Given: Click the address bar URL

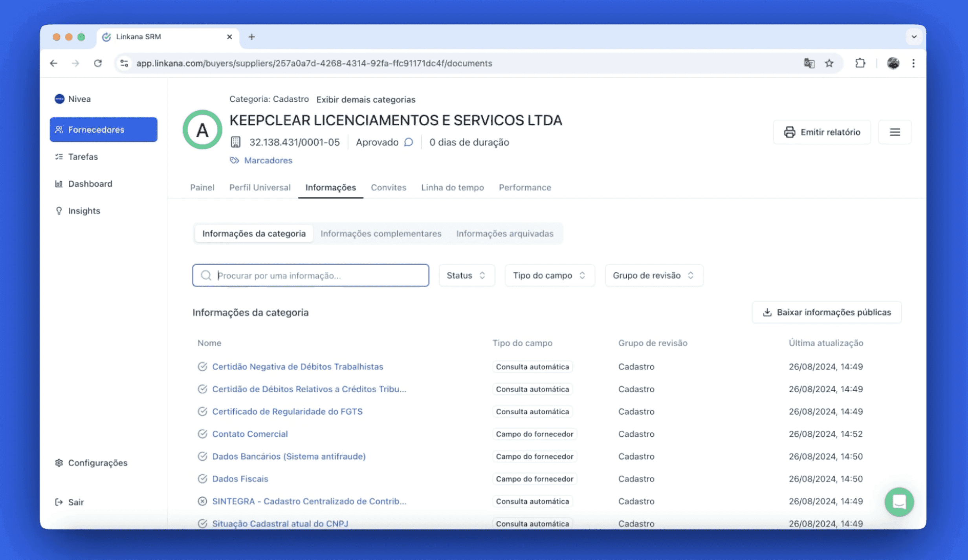Looking at the screenshot, I should [314, 63].
